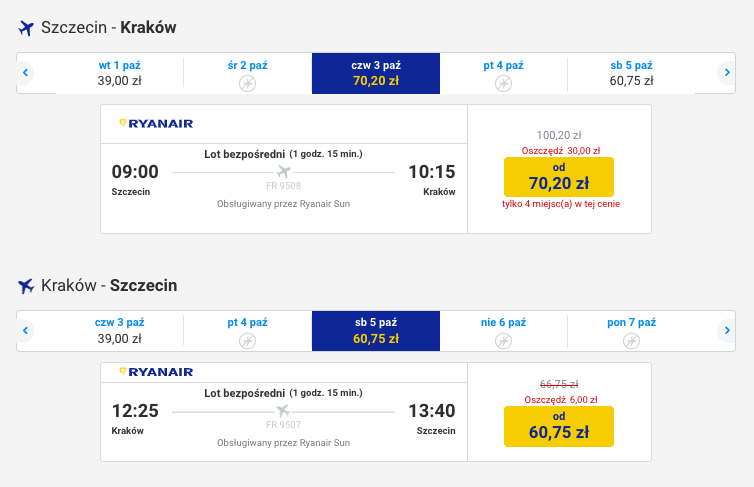The image size is (754, 487).
Task: Select return sb 5 paź tab 60,75 zł
Action: tap(376, 331)
